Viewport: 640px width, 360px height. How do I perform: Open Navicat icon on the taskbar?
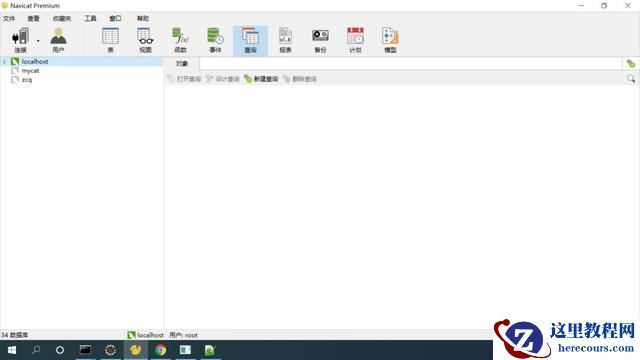tap(136, 350)
